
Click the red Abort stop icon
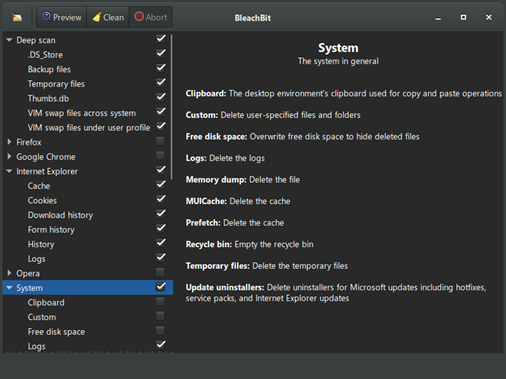[x=139, y=16]
